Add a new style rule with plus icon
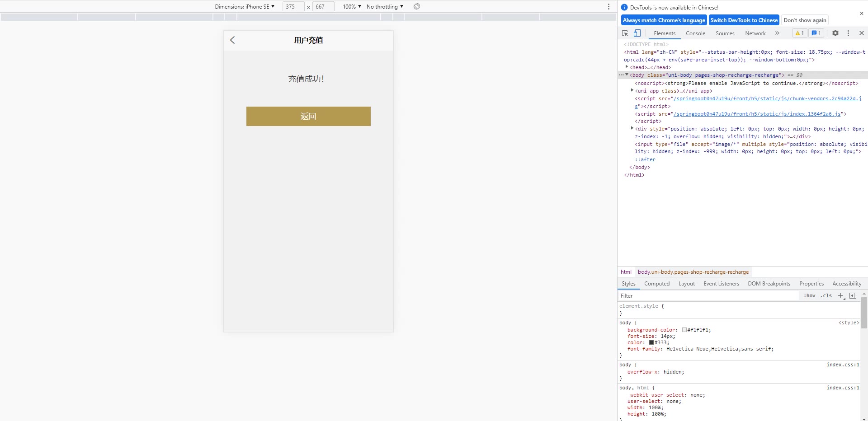Image resolution: width=868 pixels, height=421 pixels. pyautogui.click(x=840, y=296)
